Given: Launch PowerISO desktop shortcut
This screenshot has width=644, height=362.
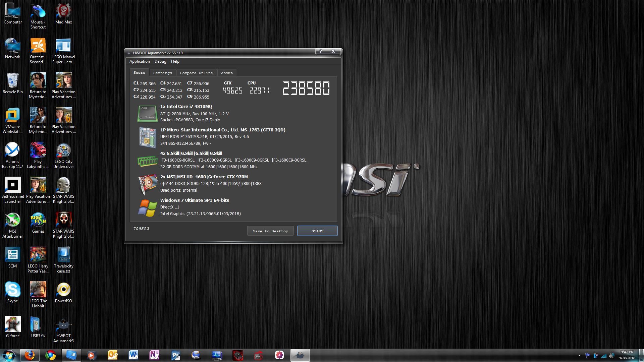Looking at the screenshot, I should click(x=63, y=293).
